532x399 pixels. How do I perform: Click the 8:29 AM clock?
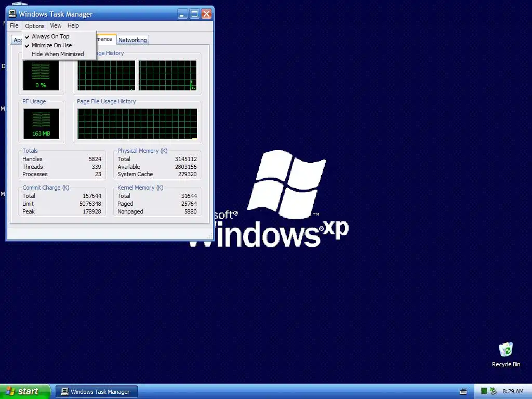point(513,391)
